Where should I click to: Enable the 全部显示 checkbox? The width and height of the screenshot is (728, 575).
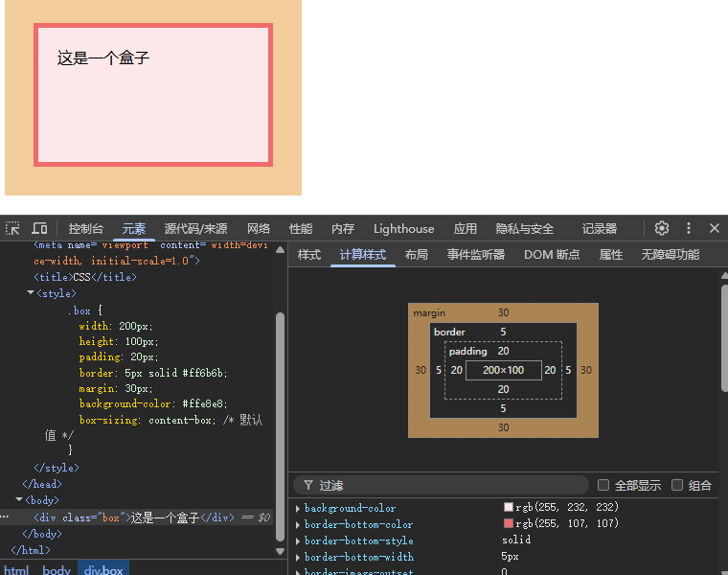pyautogui.click(x=603, y=485)
